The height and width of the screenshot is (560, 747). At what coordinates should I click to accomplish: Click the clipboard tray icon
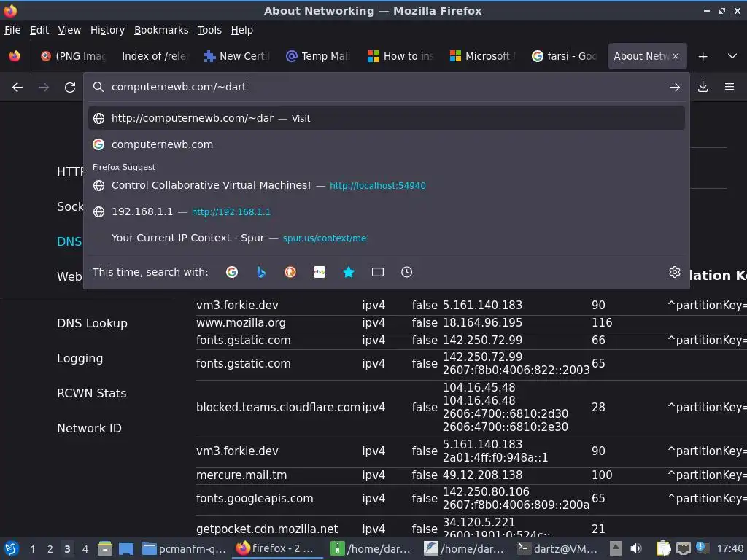663,548
